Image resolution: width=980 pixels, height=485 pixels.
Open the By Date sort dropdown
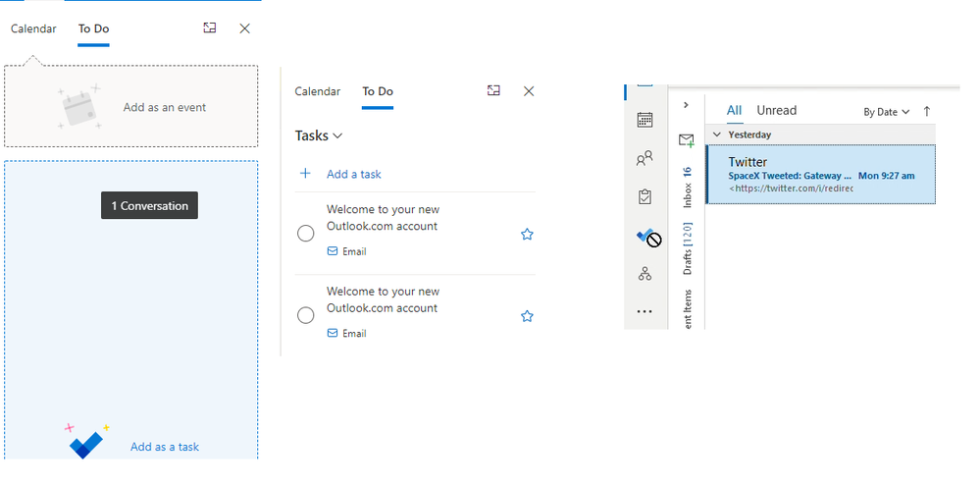coord(887,112)
